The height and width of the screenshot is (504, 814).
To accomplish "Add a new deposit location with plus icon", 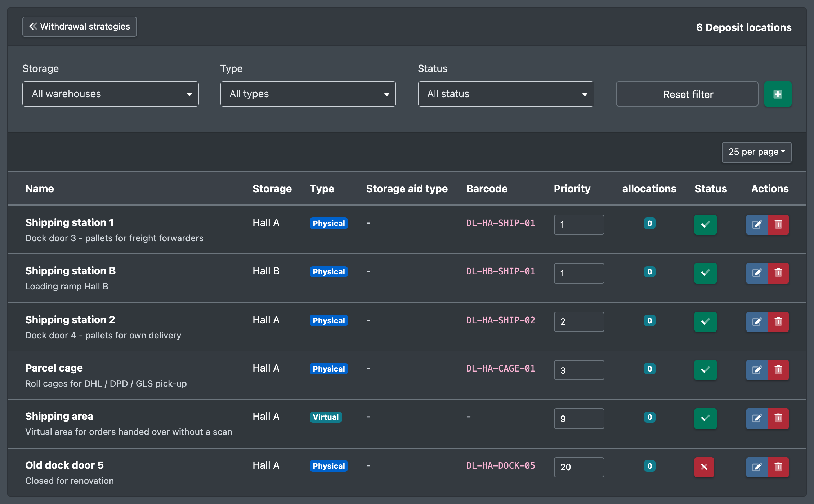I will tap(778, 94).
